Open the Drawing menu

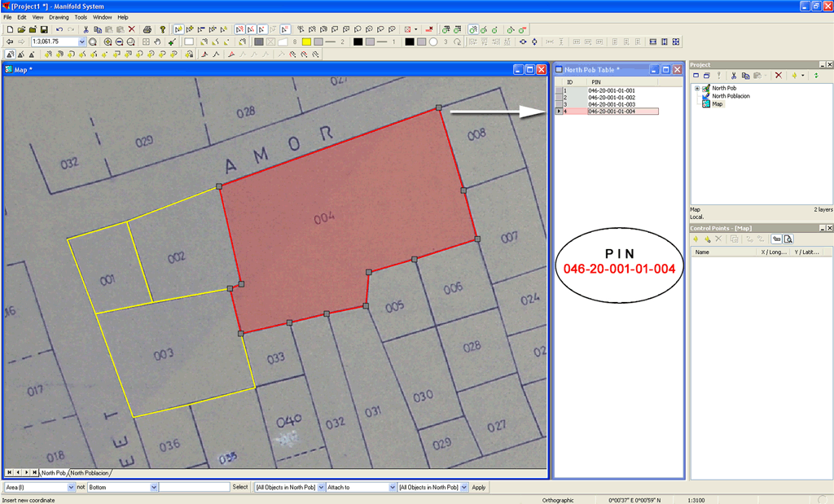[59, 18]
